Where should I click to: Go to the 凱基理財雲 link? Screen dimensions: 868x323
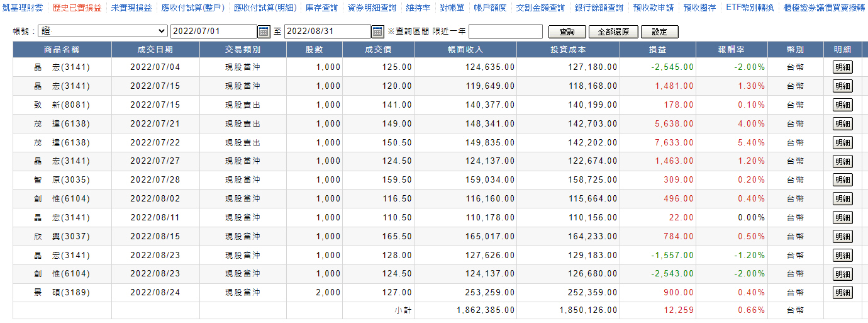tap(23, 8)
